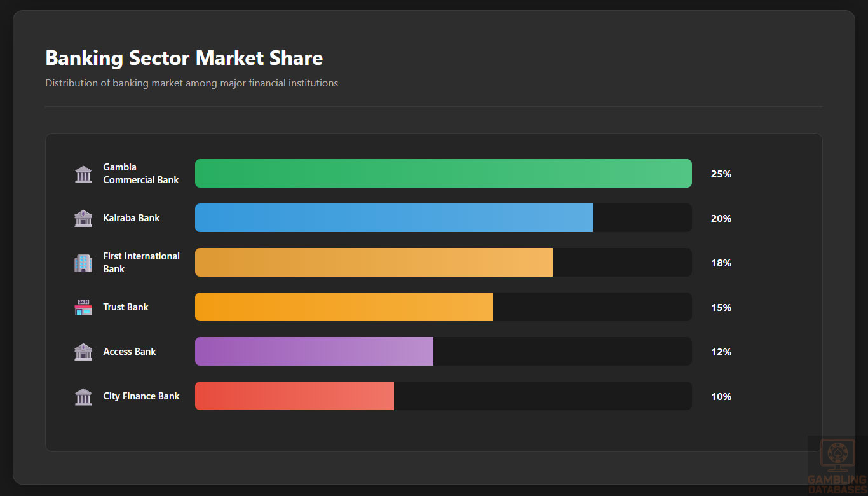This screenshot has width=868, height=496.
Task: Click the red City Finance Bank bar
Action: pyautogui.click(x=294, y=396)
